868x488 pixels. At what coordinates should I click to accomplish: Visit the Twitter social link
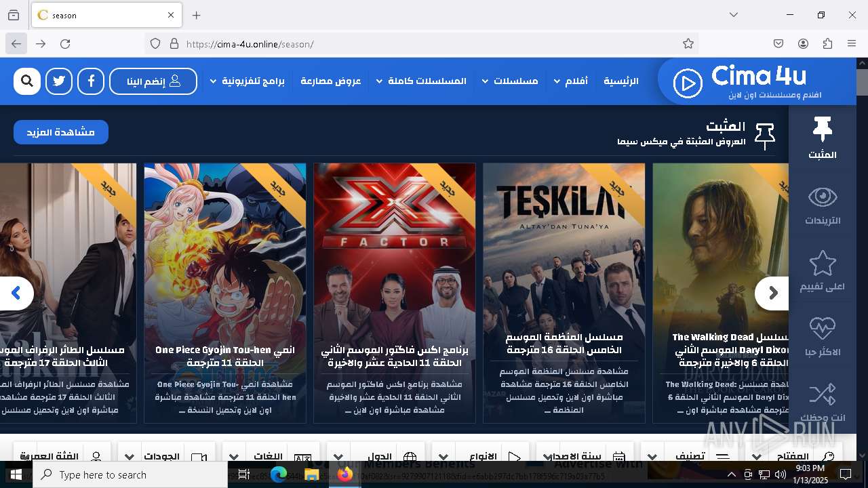pyautogui.click(x=59, y=81)
